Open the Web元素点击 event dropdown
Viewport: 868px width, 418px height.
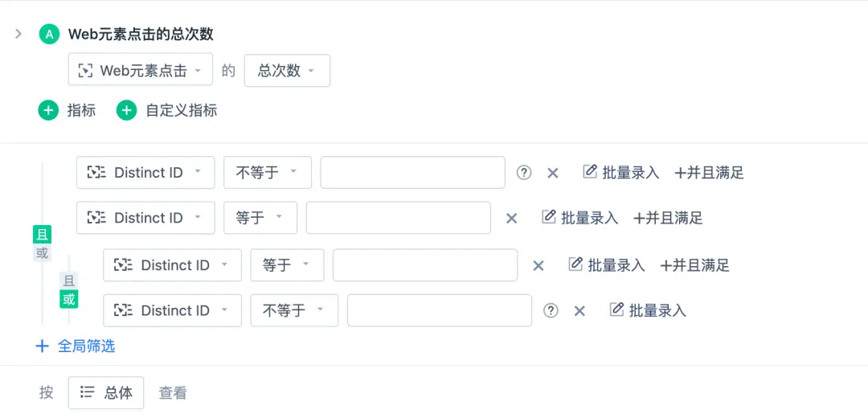tap(141, 71)
